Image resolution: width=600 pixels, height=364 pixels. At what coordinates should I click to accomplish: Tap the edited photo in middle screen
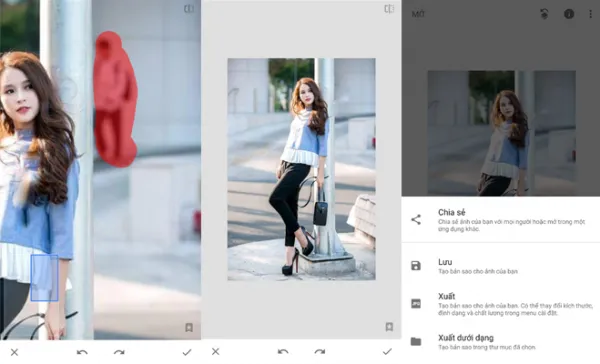pos(302,169)
